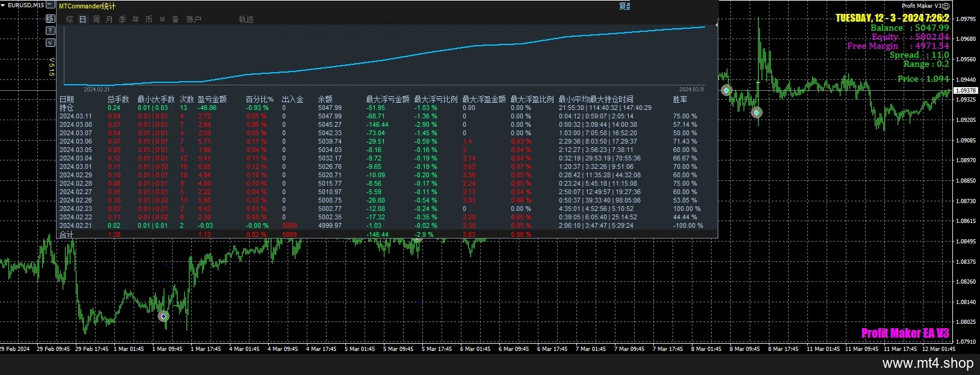Select the 2024.03.04 row date

coord(76,158)
